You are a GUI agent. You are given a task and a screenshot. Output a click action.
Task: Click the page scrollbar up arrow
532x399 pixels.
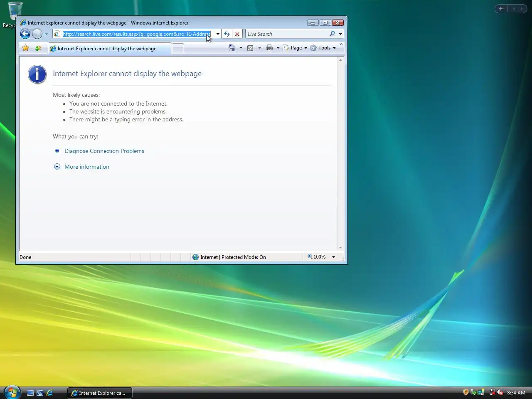[340, 61]
